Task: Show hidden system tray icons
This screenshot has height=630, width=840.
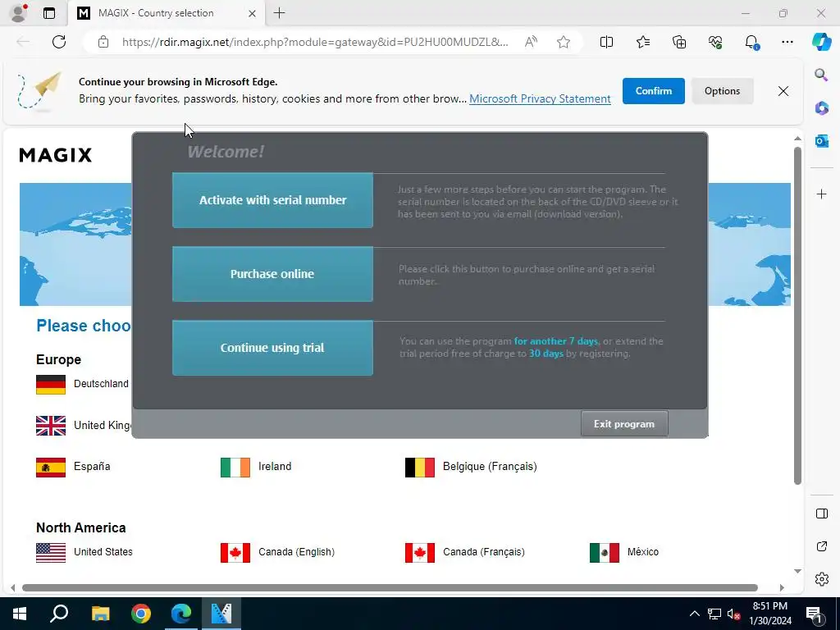Action: pyautogui.click(x=694, y=614)
